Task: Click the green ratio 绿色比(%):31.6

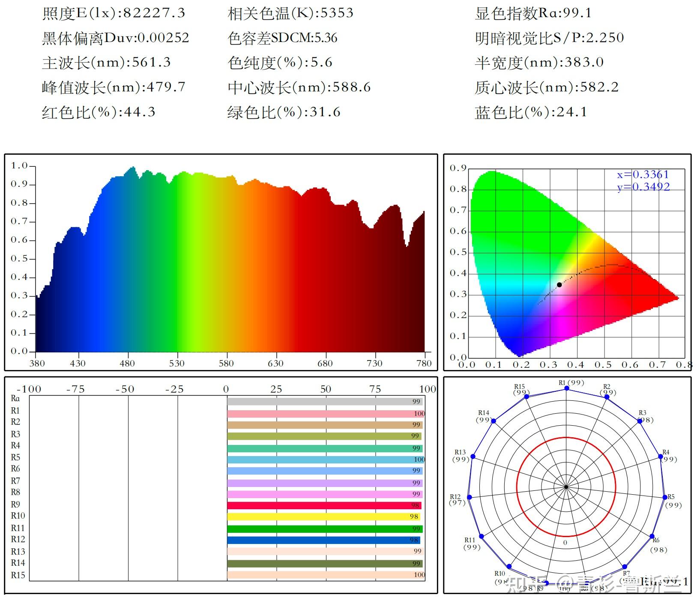Action: tap(284, 113)
